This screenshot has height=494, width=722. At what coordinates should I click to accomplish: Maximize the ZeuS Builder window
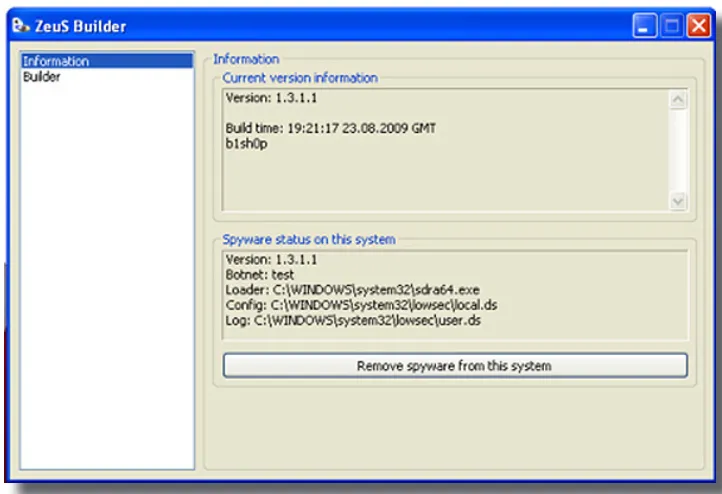671,25
